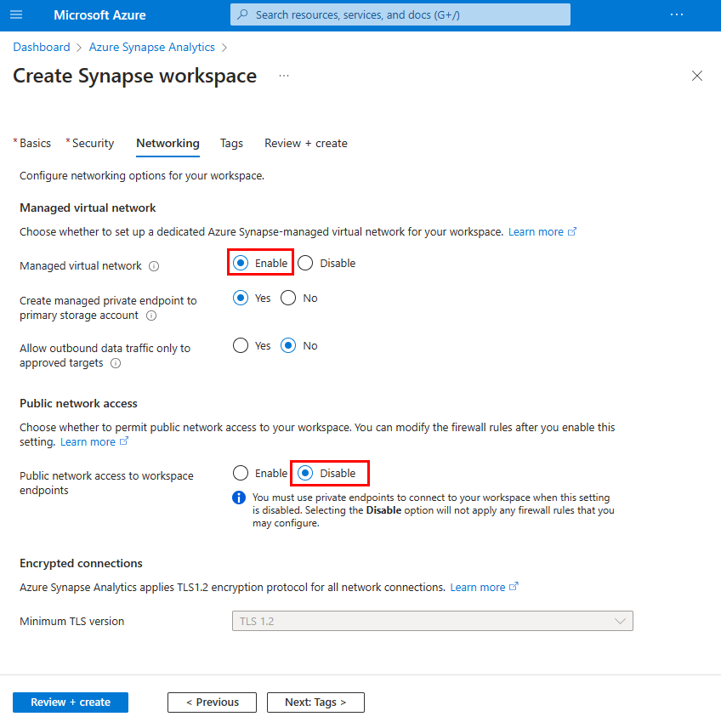The image size is (721, 728).
Task: Click the Dashboard breadcrumb link
Action: 42,48
